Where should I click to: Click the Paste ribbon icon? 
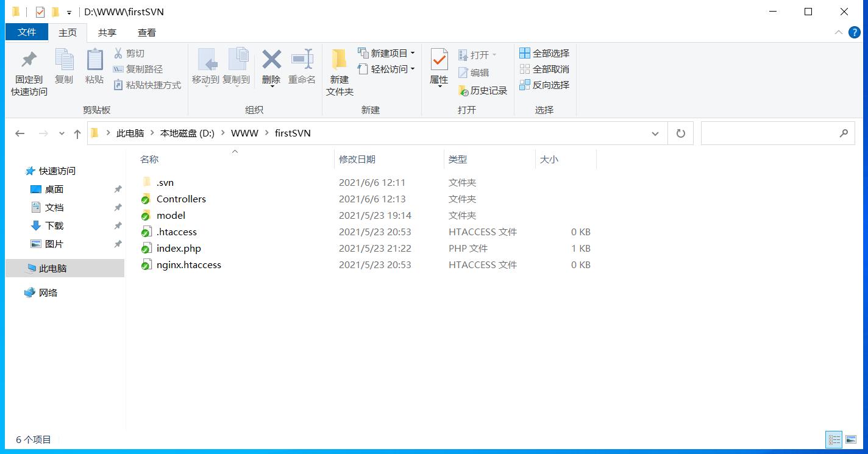(x=94, y=60)
